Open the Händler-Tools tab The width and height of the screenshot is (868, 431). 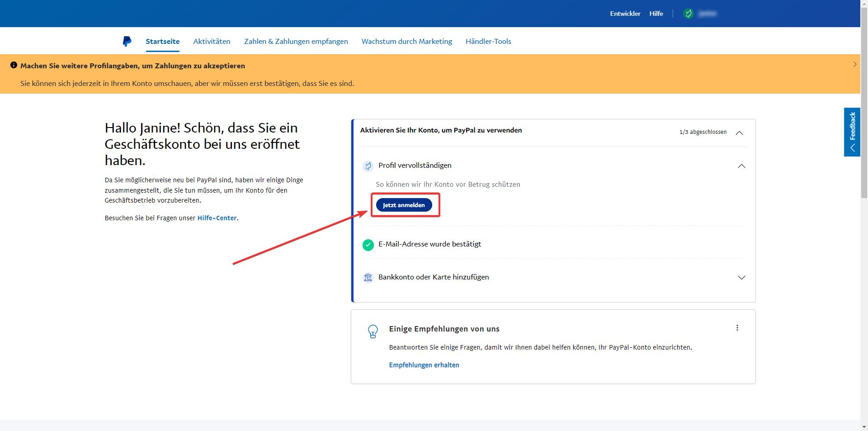pyautogui.click(x=488, y=41)
